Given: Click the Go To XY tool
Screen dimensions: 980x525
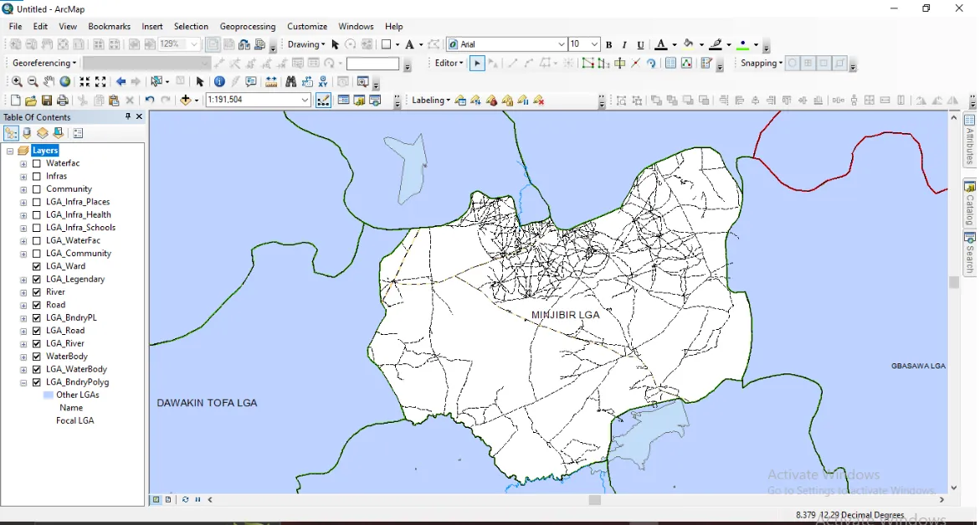Looking at the screenshot, I should tap(323, 80).
